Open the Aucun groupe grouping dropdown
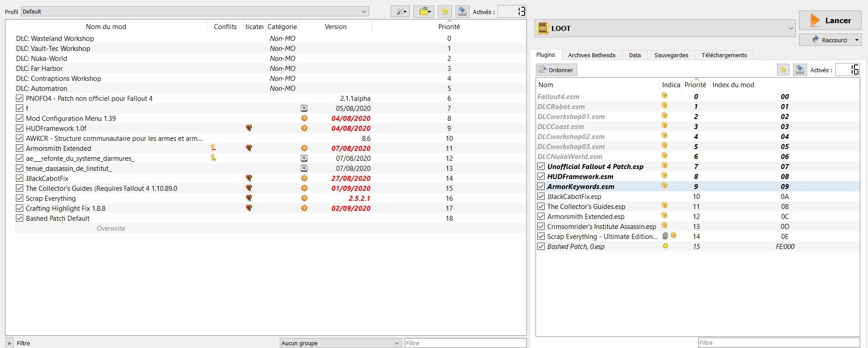 point(341,343)
